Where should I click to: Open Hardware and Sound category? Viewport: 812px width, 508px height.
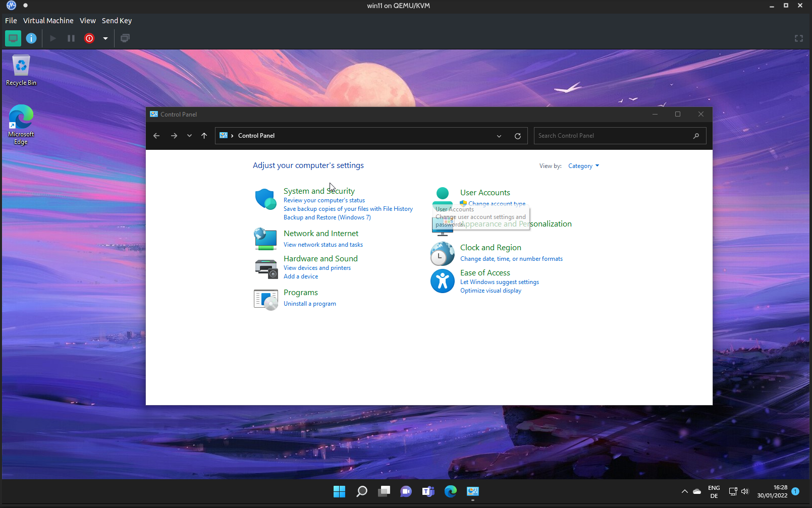320,259
